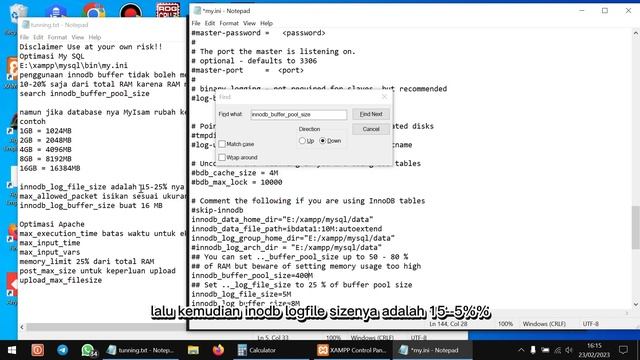Image resolution: width=640 pixels, height=360 pixels.
Task: Enable the Wrap around checkbox
Action: click(x=222, y=157)
